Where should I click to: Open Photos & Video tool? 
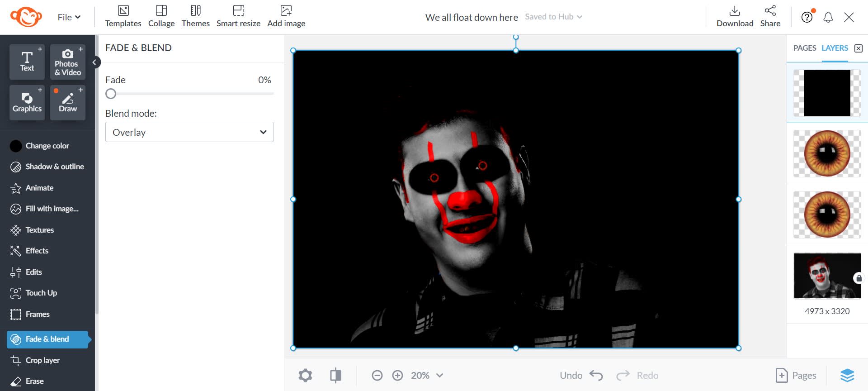pyautogui.click(x=67, y=62)
